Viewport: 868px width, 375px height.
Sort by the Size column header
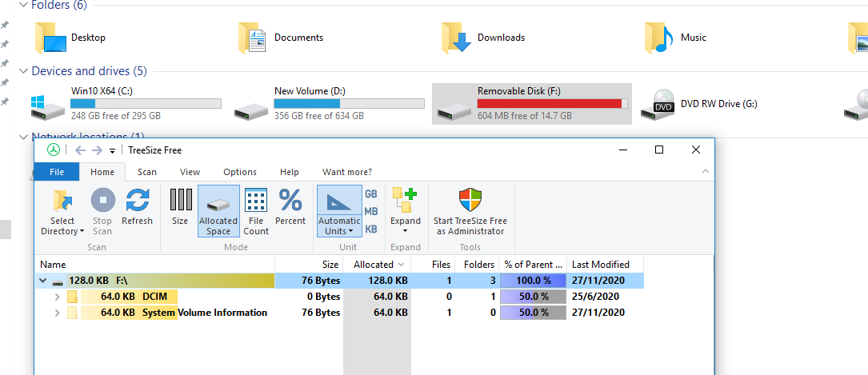pyautogui.click(x=309, y=265)
